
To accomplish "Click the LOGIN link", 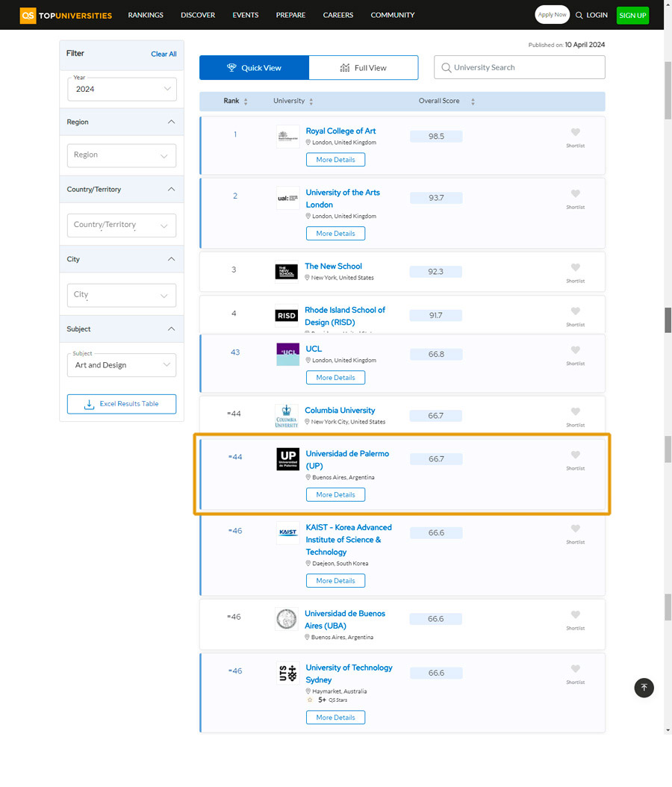I will click(597, 15).
